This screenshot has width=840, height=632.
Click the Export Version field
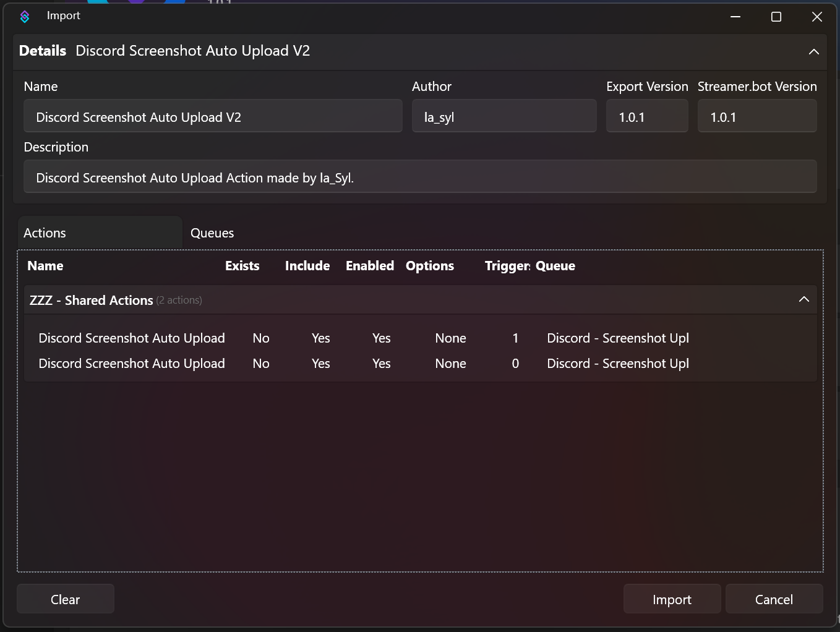(x=646, y=117)
